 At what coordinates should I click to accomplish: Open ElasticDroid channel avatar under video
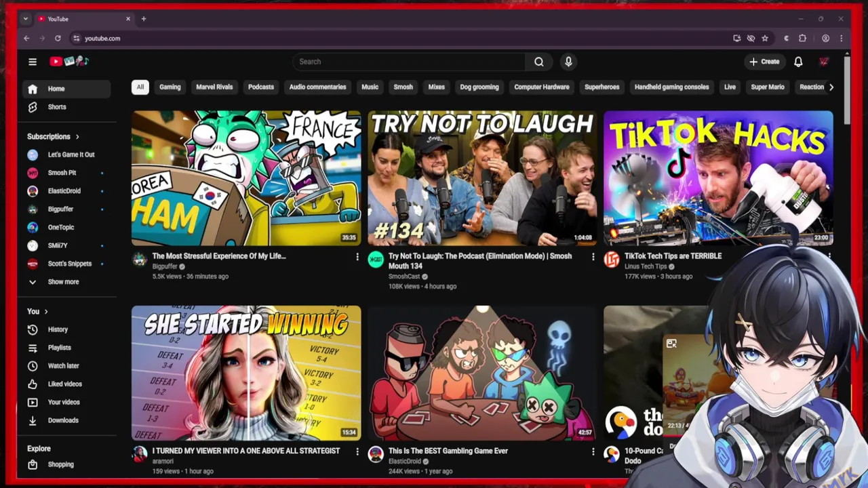point(376,454)
